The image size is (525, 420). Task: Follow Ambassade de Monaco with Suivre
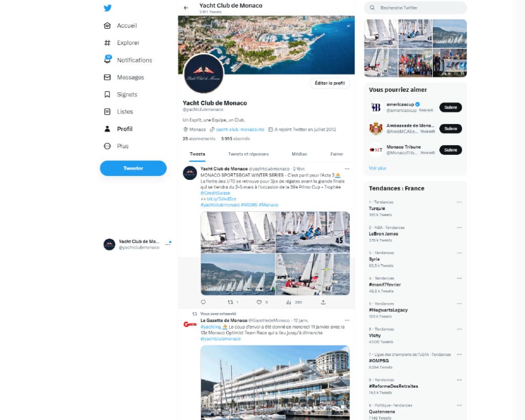click(450, 129)
